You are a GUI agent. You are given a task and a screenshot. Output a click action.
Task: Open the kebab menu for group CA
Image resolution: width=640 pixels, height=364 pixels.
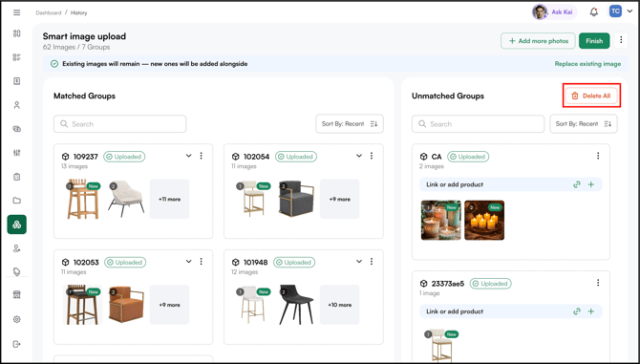pyautogui.click(x=598, y=156)
